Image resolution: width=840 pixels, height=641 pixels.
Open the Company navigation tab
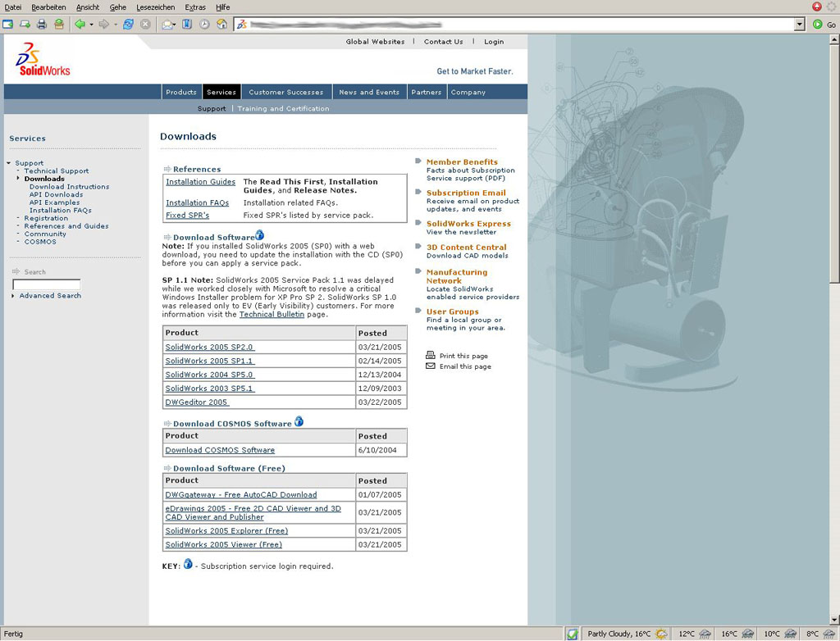pyautogui.click(x=468, y=92)
